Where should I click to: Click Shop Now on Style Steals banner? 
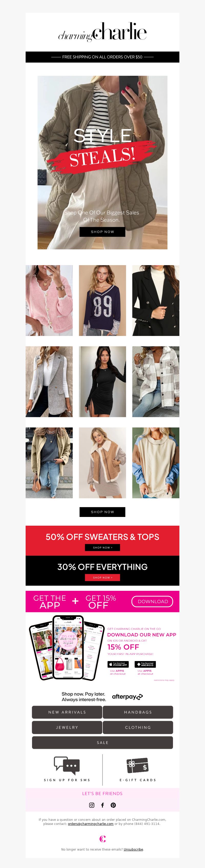(102, 232)
